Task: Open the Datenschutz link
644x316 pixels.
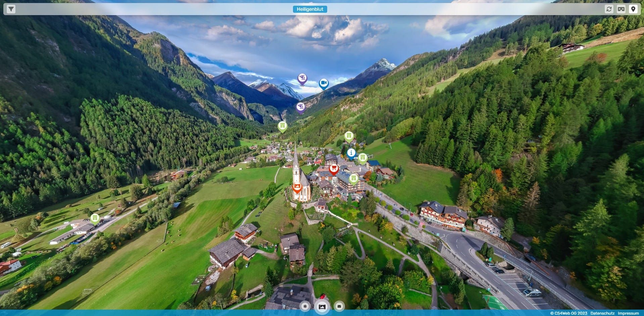Action: coord(602,313)
